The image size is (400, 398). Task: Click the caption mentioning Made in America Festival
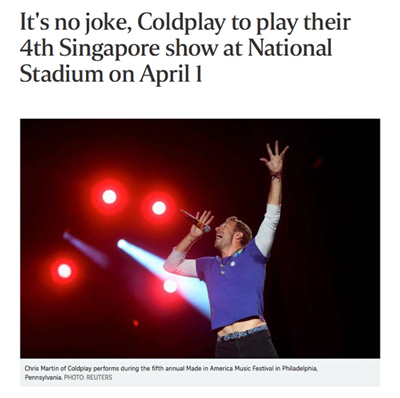171,373
